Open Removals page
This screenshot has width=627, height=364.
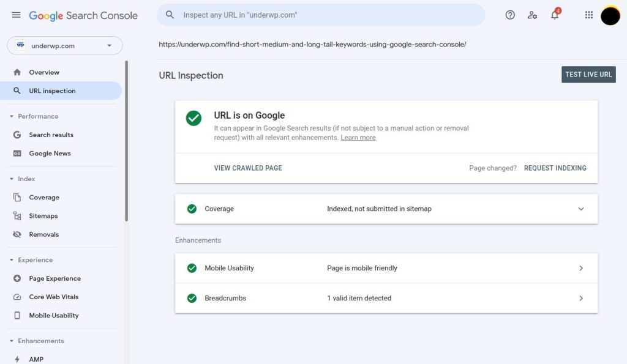(61, 234)
